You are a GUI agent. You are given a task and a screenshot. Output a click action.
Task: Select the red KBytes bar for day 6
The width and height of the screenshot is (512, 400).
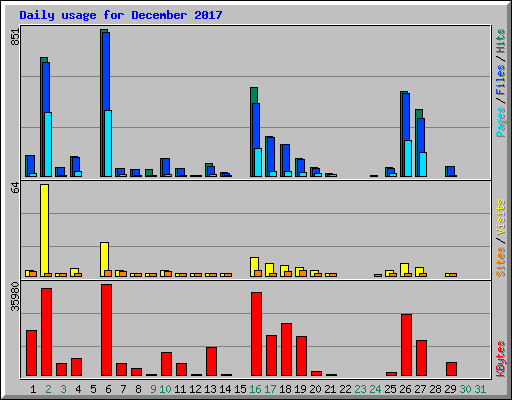pyautogui.click(x=106, y=330)
